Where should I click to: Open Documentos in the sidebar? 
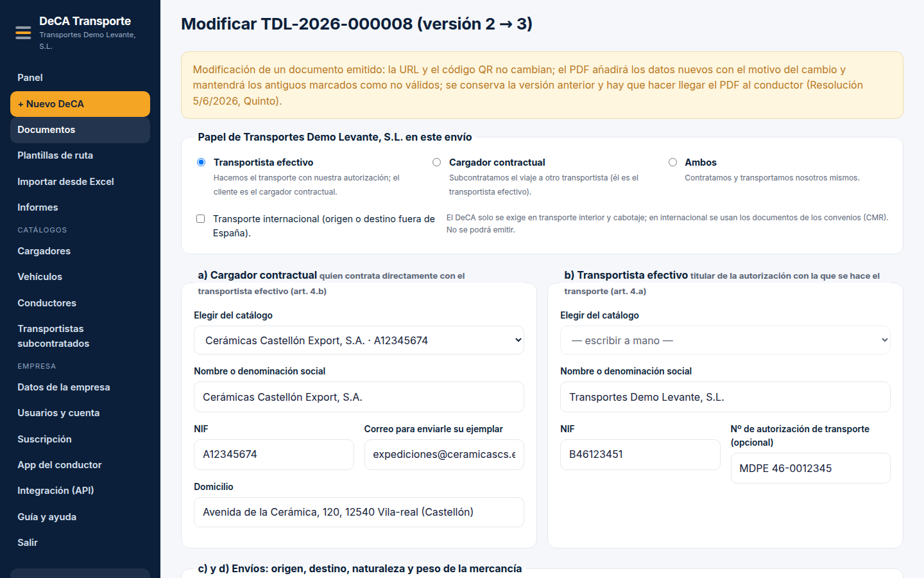pyautogui.click(x=80, y=130)
